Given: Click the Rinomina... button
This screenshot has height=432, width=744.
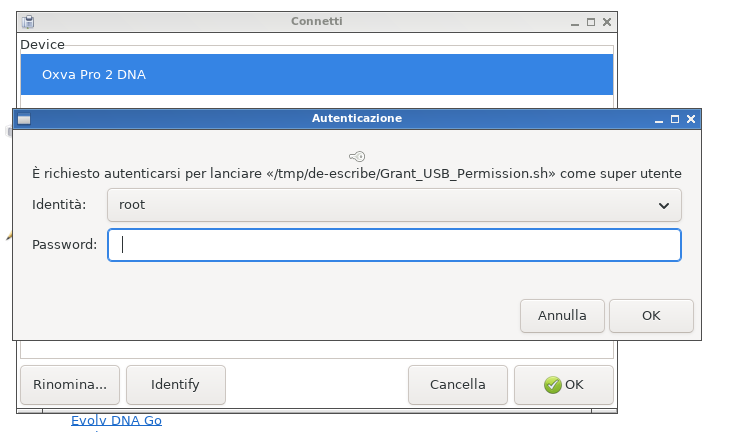Looking at the screenshot, I should [x=70, y=384].
